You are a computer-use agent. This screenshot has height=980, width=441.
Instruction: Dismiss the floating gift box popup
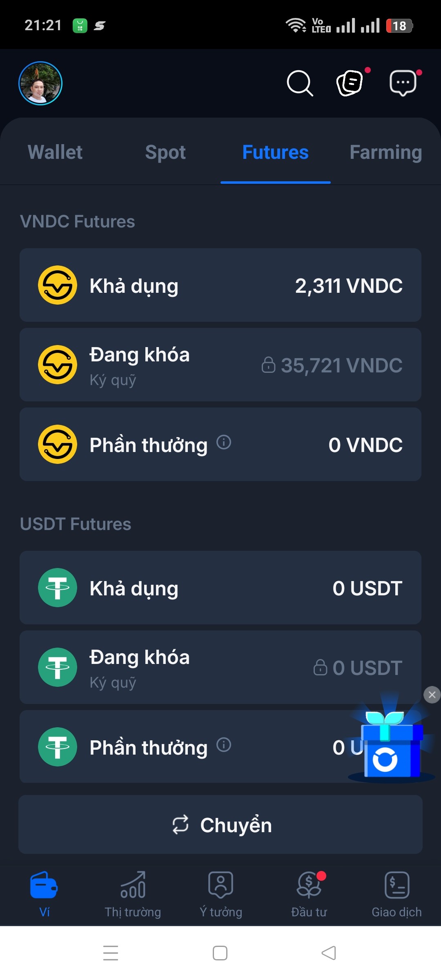[432, 695]
